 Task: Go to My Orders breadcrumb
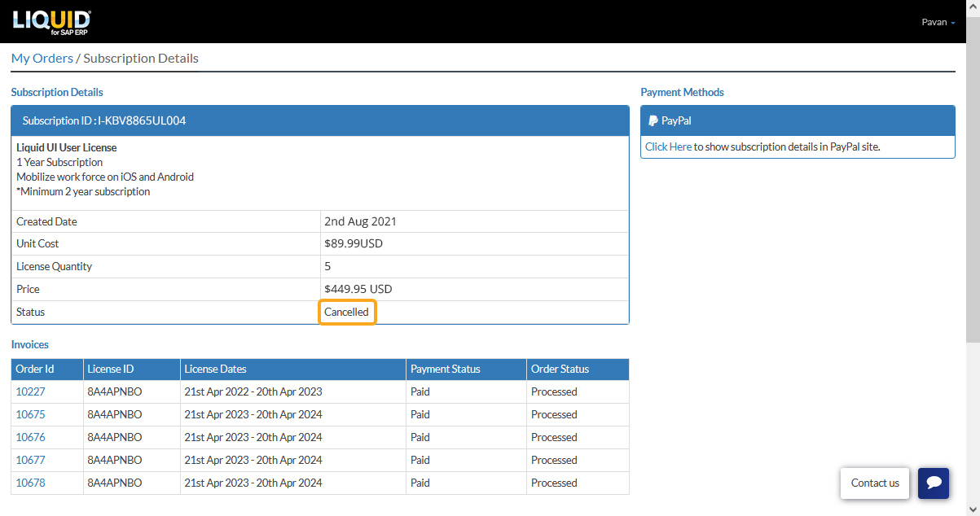(x=42, y=58)
